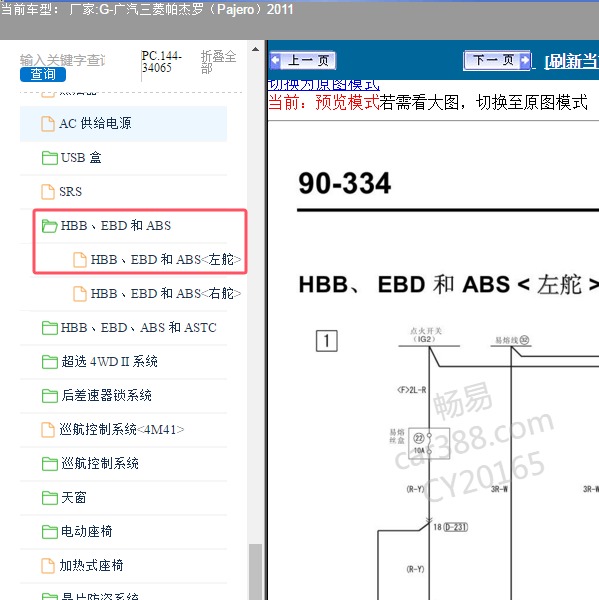Open HBB、EBD 和 ABS<右舵> document
The image size is (599, 600).
[x=166, y=293]
